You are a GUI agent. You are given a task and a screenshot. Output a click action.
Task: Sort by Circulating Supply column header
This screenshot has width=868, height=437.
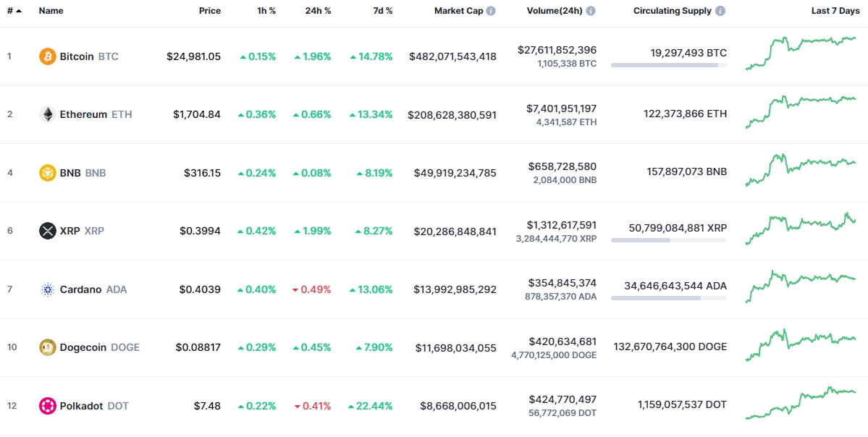coord(673,11)
